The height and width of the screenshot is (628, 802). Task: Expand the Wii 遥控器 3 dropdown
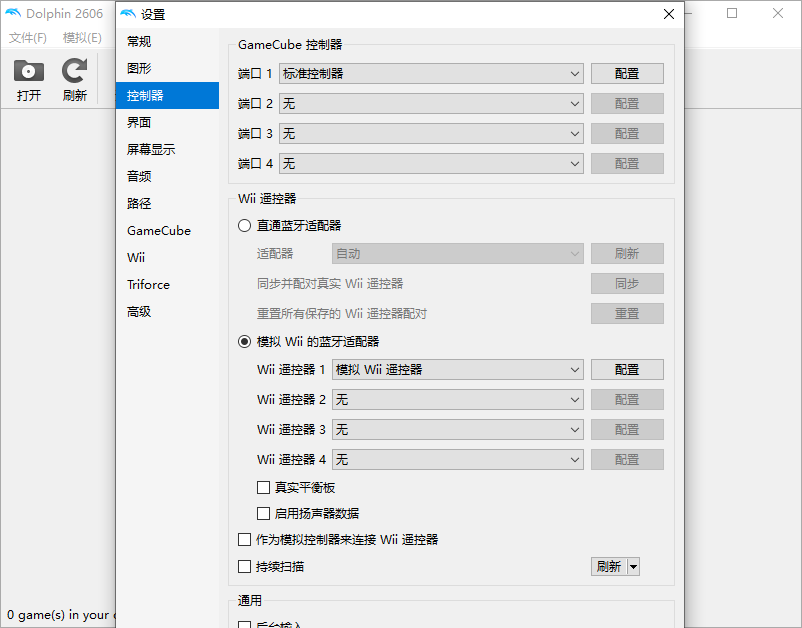(x=458, y=430)
